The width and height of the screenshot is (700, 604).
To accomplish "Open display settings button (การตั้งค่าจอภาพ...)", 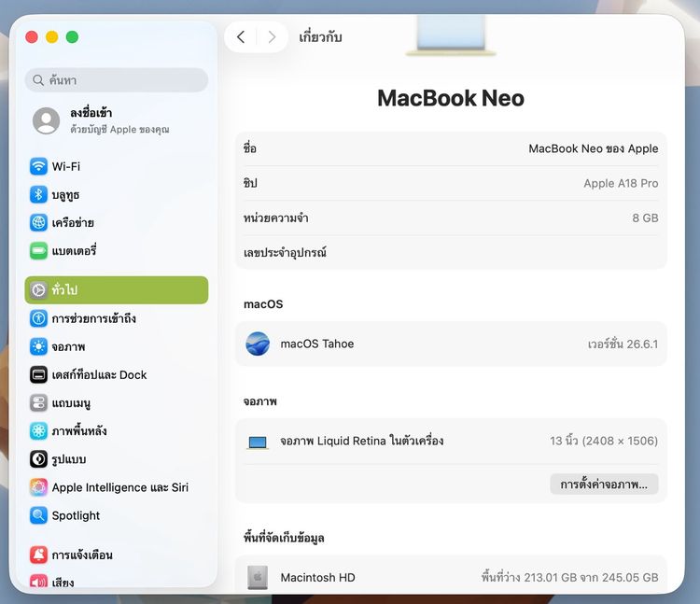I will click(604, 485).
